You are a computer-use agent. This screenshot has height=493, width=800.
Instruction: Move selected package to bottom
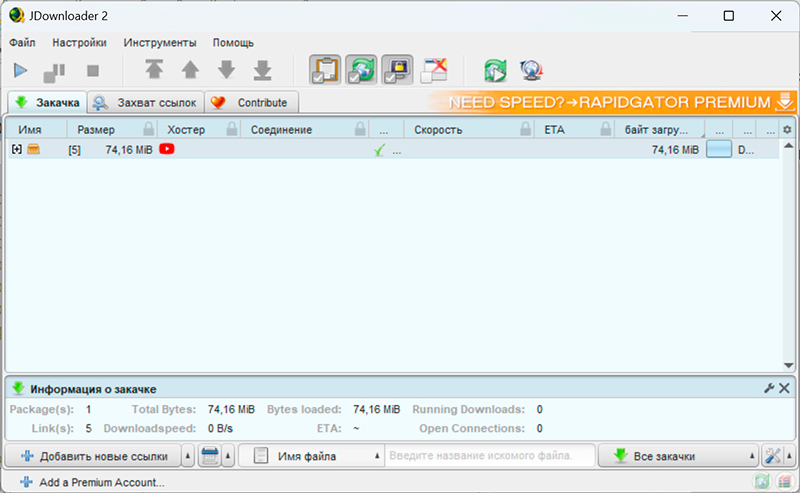click(262, 70)
